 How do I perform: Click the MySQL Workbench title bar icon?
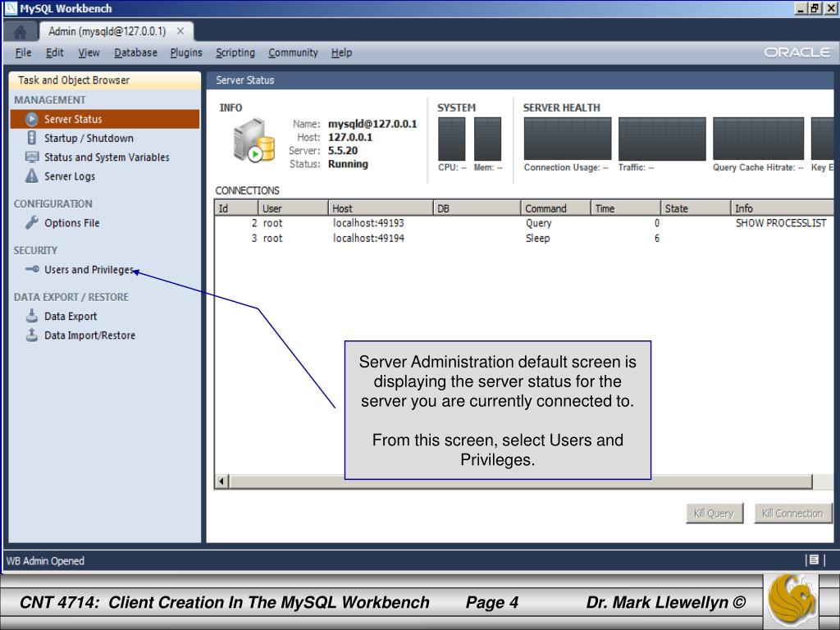click(x=11, y=8)
